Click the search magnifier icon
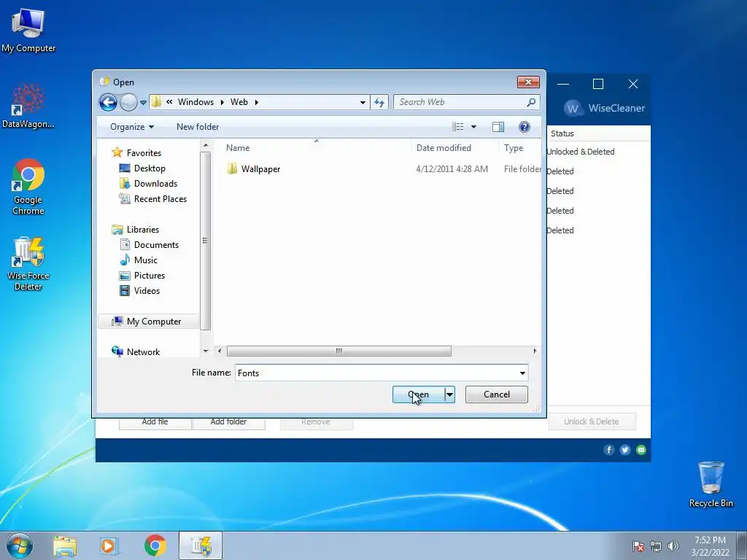Image resolution: width=747 pixels, height=560 pixels. pyautogui.click(x=531, y=102)
